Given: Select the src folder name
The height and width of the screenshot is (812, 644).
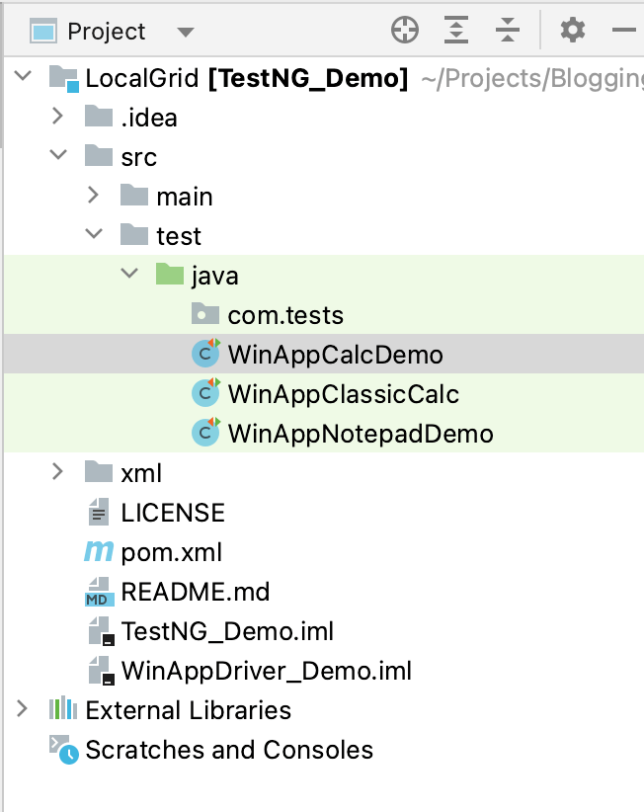Looking at the screenshot, I should (x=138, y=157).
